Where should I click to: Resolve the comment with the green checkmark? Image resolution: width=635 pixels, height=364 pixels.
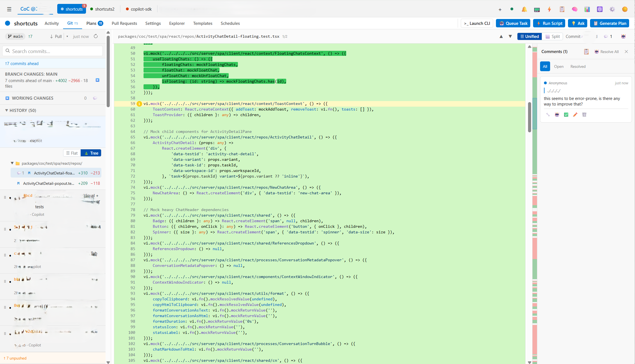[x=566, y=114]
